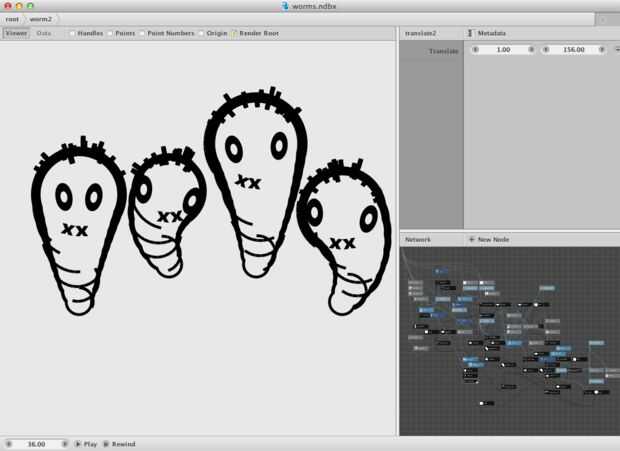620x451 pixels.
Task: Click the Translate Y value 156.00
Action: point(573,49)
